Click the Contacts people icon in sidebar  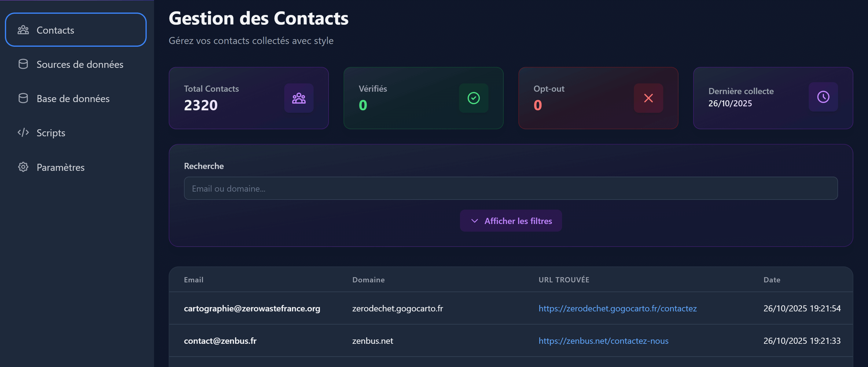[x=23, y=30]
